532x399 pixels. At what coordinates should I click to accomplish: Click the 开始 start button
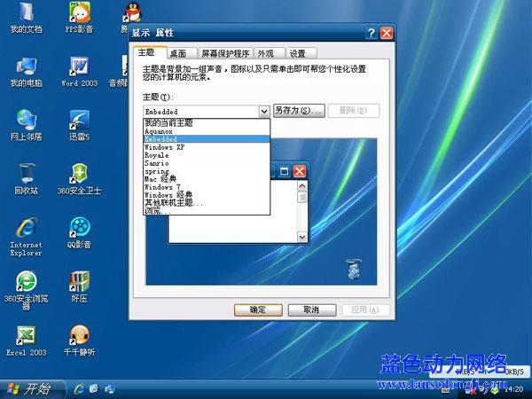pyautogui.click(x=32, y=389)
